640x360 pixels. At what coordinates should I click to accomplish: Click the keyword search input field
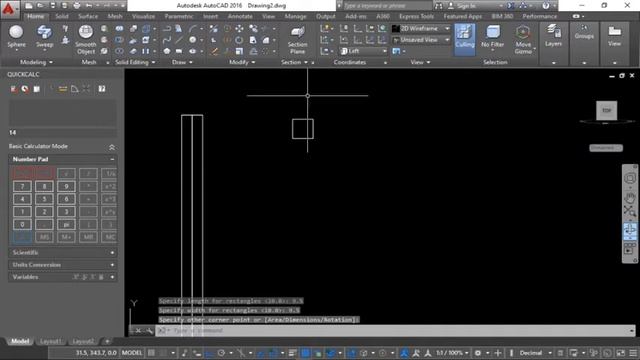tap(386, 6)
